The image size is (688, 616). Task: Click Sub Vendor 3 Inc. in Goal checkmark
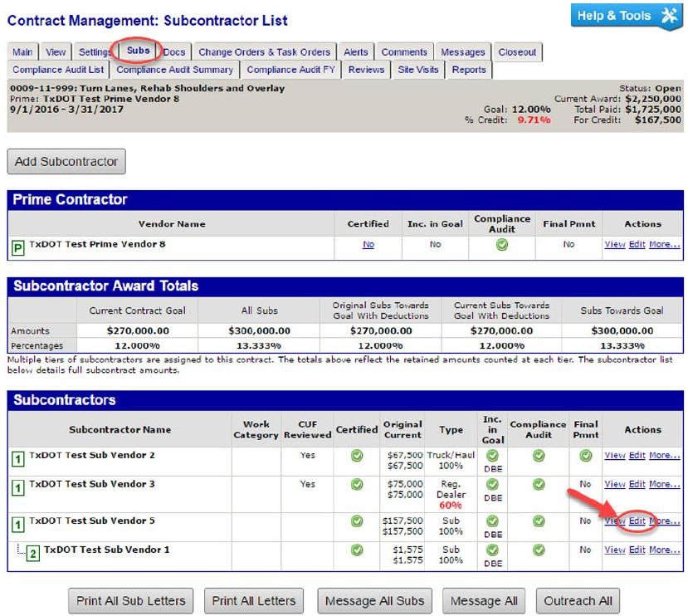492,484
